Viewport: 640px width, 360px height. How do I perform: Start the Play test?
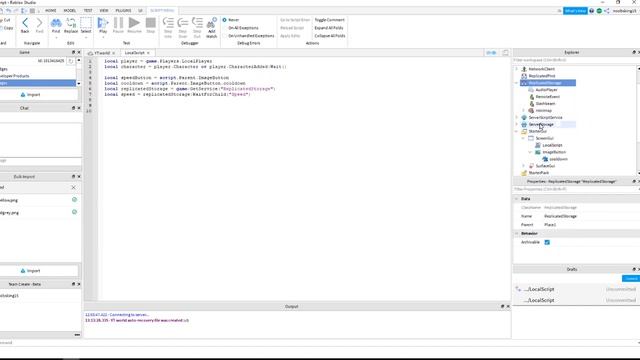(x=103, y=25)
